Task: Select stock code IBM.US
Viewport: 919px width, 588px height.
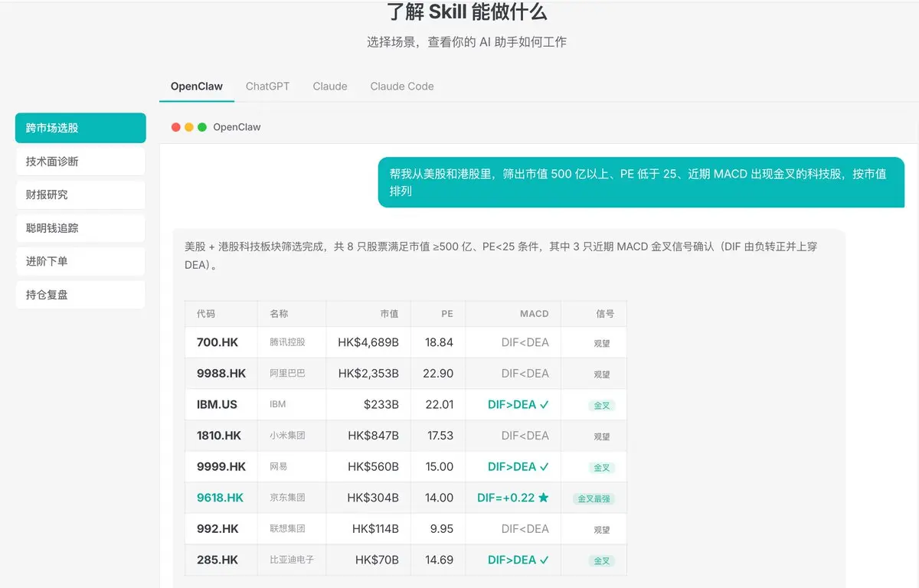Action: coord(217,404)
